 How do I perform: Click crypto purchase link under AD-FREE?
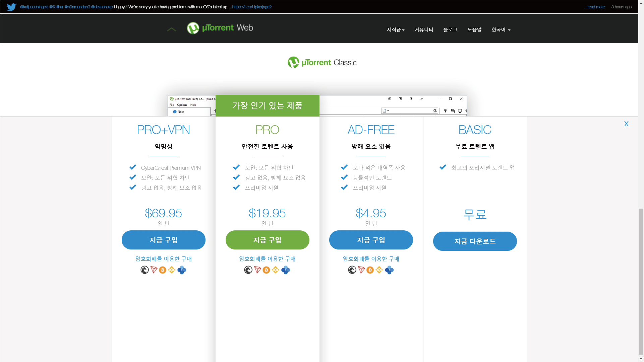(371, 259)
